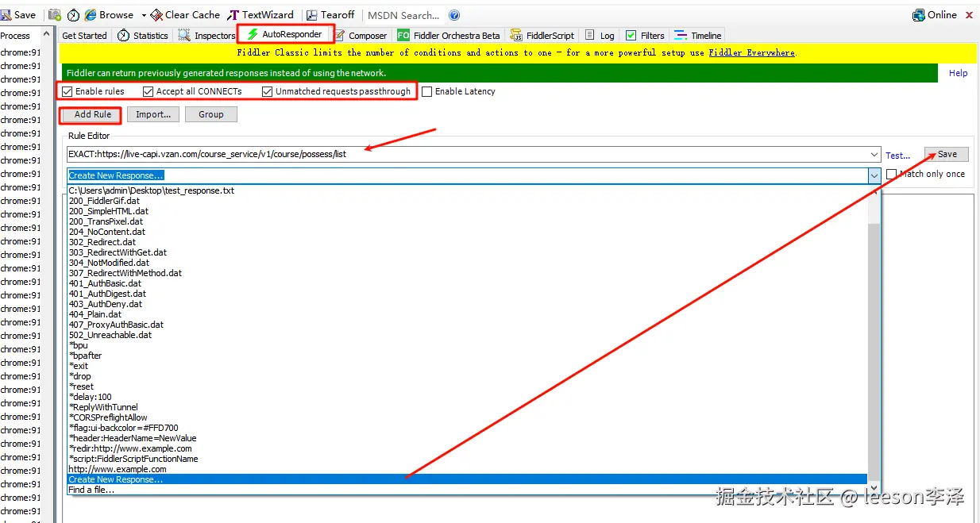Click the Import... button
The height and width of the screenshot is (523, 980).
coord(153,114)
